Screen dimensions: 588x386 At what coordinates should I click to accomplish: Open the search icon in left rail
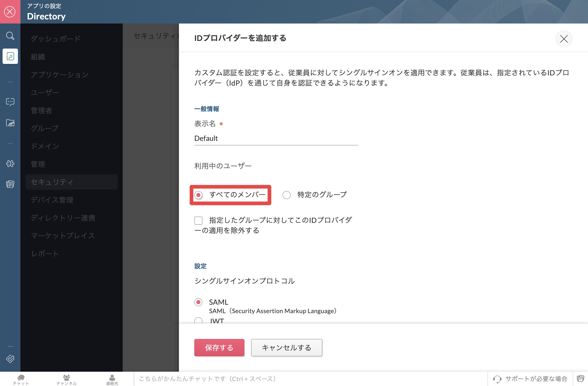pyautogui.click(x=10, y=36)
